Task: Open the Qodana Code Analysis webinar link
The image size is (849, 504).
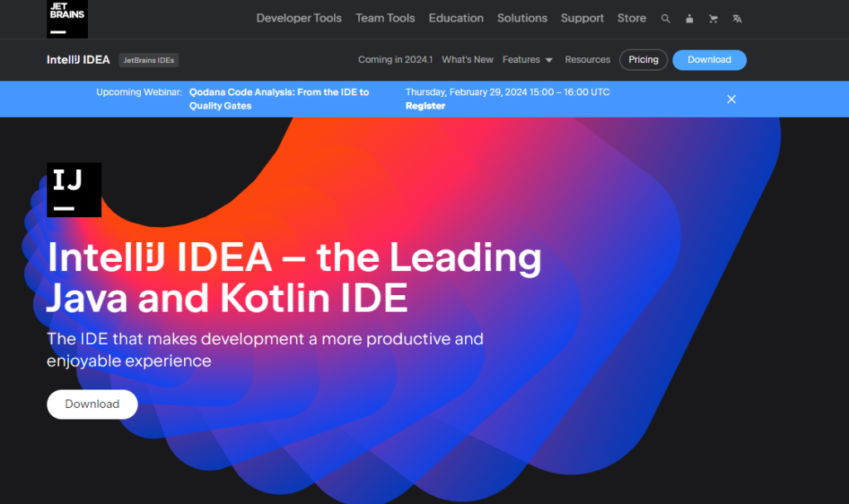Action: 279,99
